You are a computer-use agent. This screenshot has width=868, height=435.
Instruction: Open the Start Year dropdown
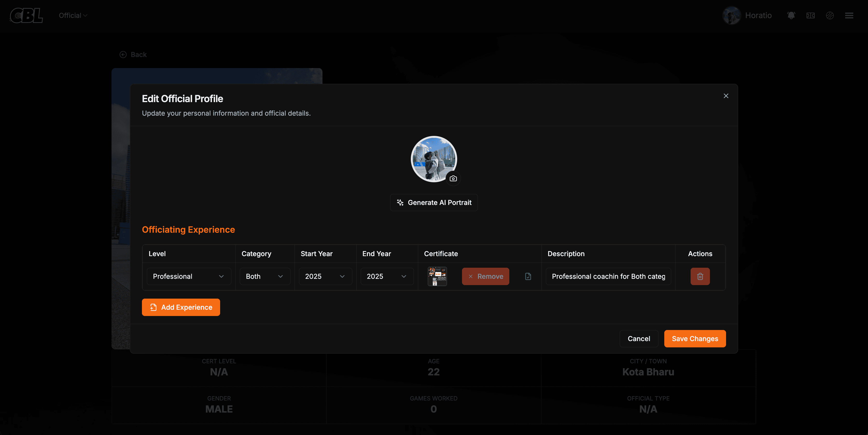325,276
